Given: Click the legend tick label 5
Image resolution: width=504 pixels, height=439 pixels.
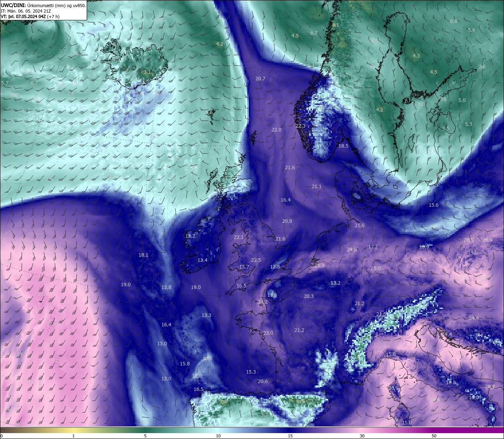Looking at the screenshot, I should (145, 436).
